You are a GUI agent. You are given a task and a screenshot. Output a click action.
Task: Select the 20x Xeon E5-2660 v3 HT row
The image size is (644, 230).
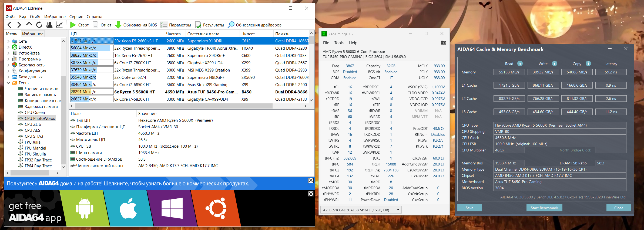[189, 41]
